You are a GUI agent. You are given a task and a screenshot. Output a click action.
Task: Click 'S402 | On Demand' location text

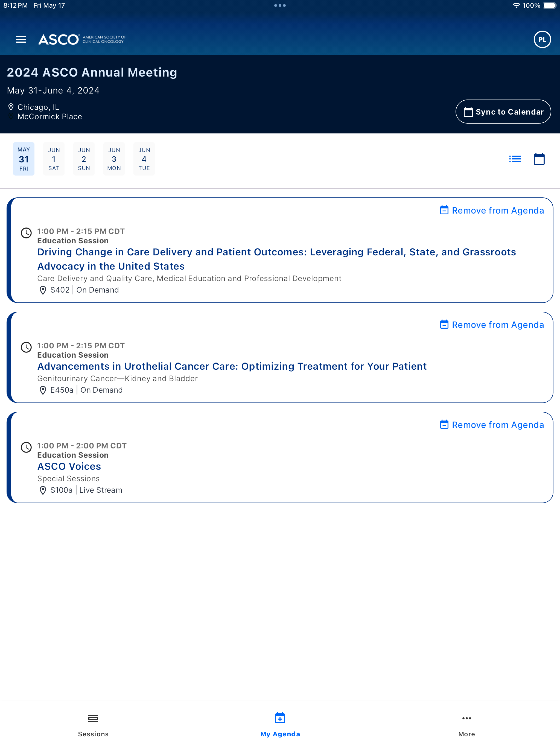pyautogui.click(x=84, y=290)
